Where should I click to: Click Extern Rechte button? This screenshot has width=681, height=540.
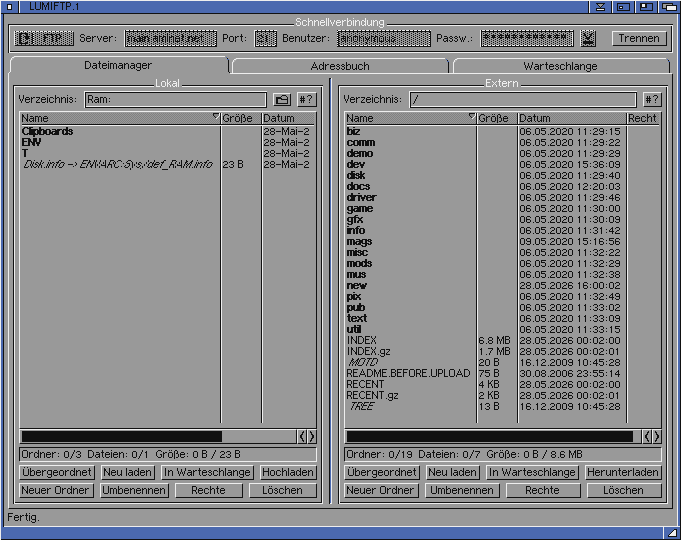pos(543,490)
